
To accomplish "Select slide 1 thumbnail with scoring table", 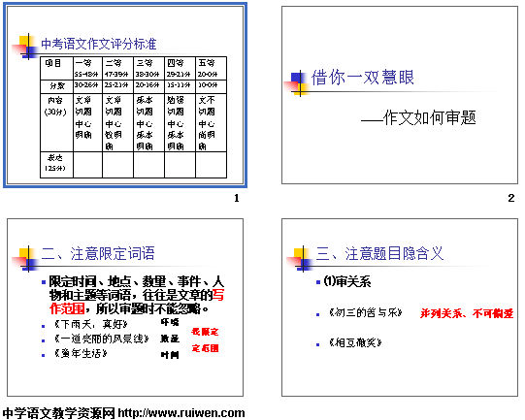I will coord(125,95).
